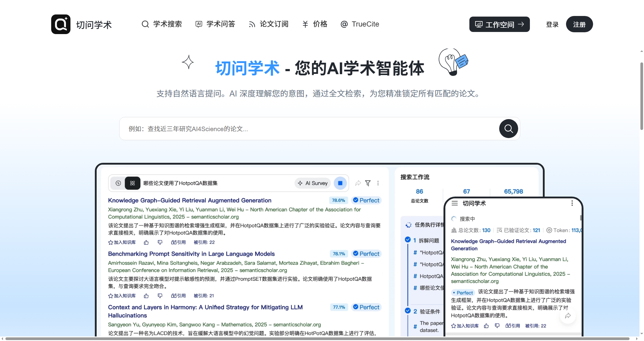The image size is (644, 341).
Task: Open the three-dot menu beside the filter icon
Action: pos(378,183)
